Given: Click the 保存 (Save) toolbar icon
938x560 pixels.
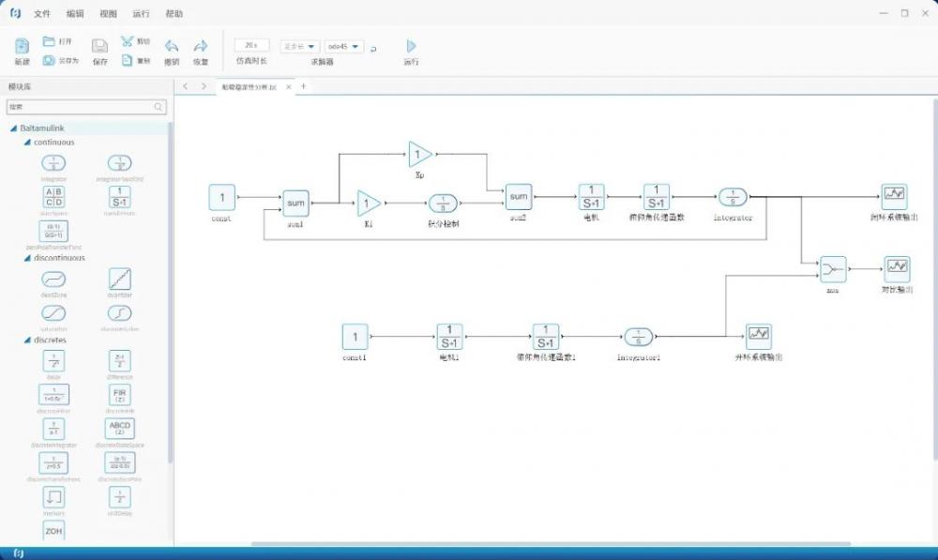Looking at the screenshot, I should [99, 46].
